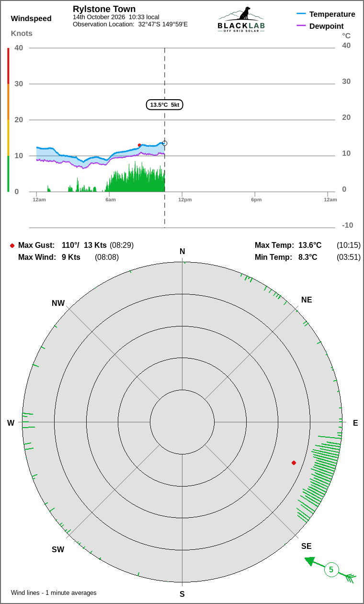Click the 6pm time axis label
This screenshot has height=604, width=364.
click(256, 199)
